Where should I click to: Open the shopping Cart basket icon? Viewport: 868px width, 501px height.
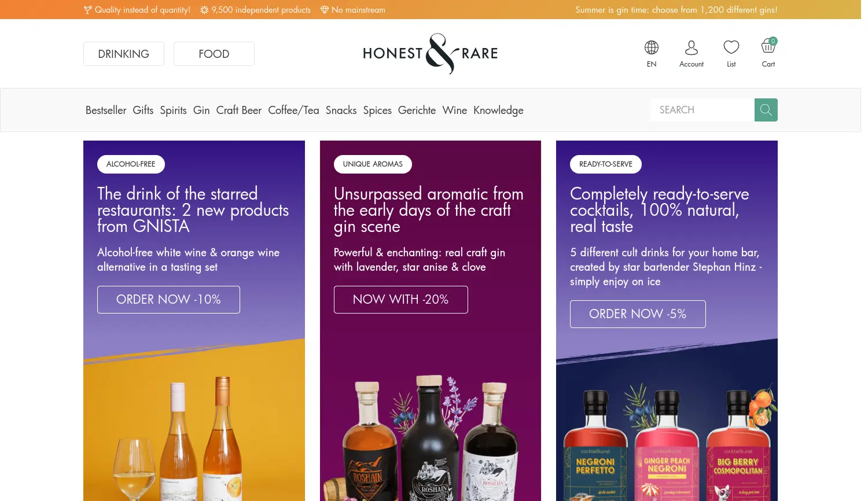(x=768, y=46)
